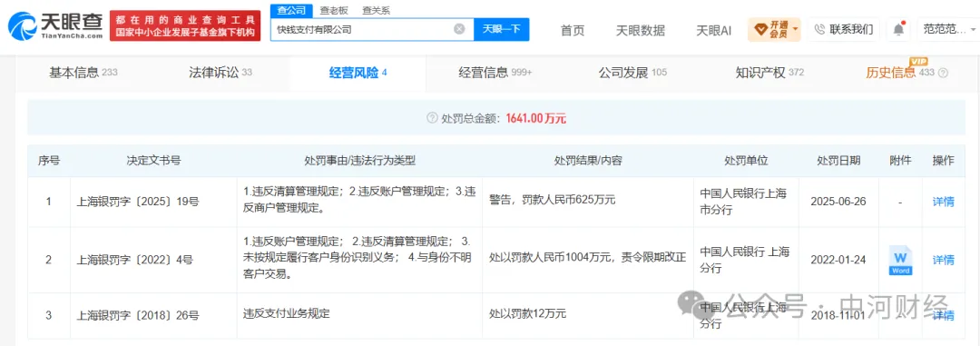Switch to the 知识产权 tab
980x346 pixels.
[x=770, y=73]
